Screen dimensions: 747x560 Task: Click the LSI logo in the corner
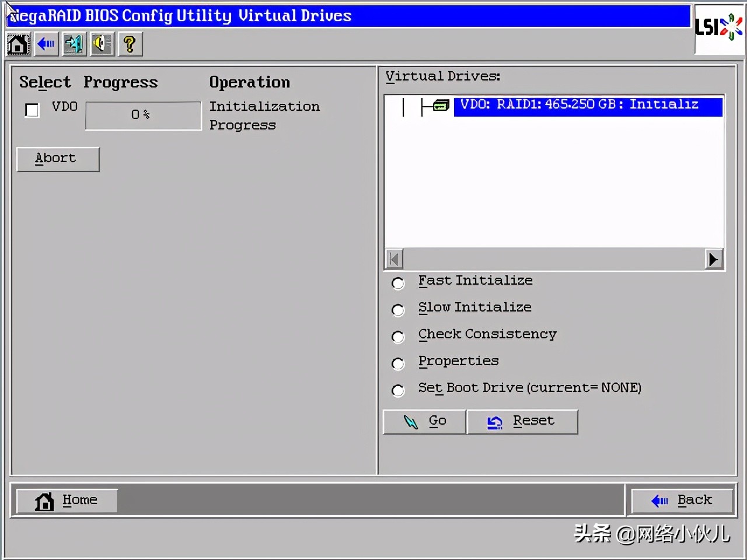(x=719, y=26)
